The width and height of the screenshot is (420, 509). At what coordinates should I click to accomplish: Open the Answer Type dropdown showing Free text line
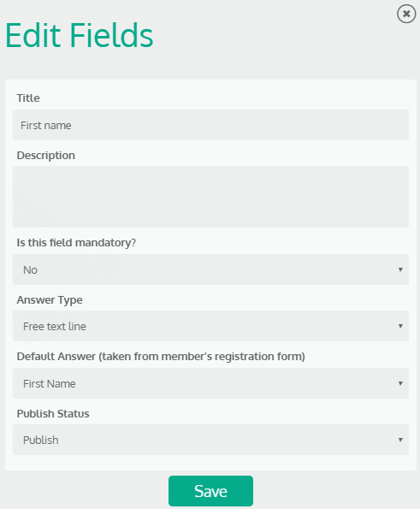[210, 326]
